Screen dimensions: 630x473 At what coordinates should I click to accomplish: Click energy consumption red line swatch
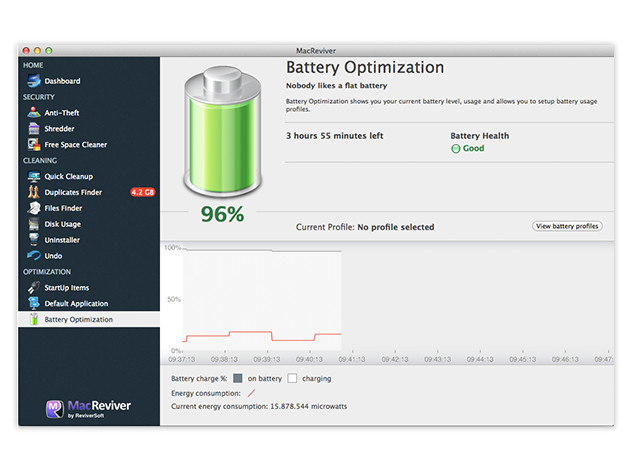click(252, 393)
